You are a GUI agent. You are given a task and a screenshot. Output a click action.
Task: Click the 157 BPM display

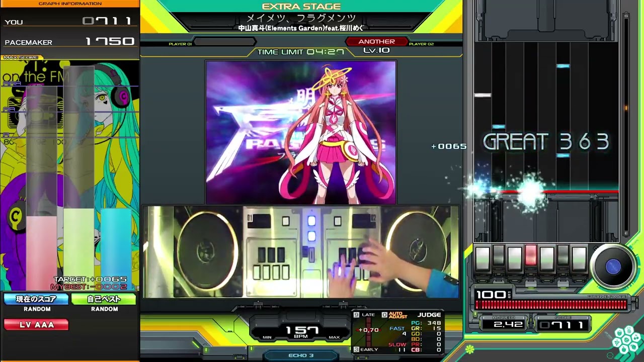click(302, 330)
